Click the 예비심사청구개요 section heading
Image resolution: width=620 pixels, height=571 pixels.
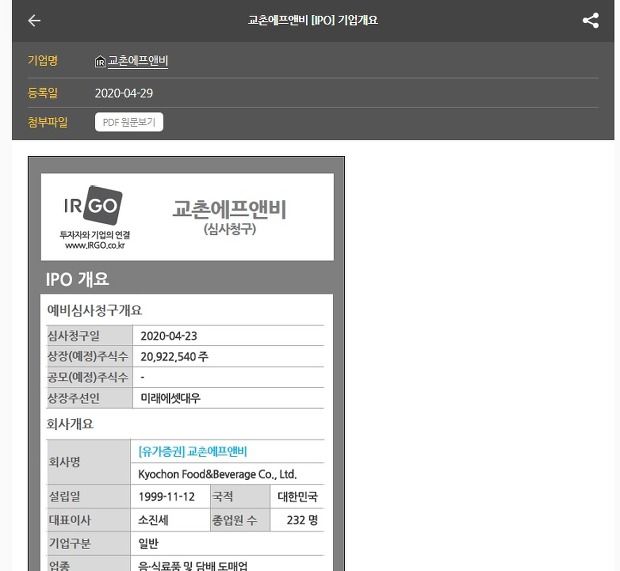[x=95, y=310]
